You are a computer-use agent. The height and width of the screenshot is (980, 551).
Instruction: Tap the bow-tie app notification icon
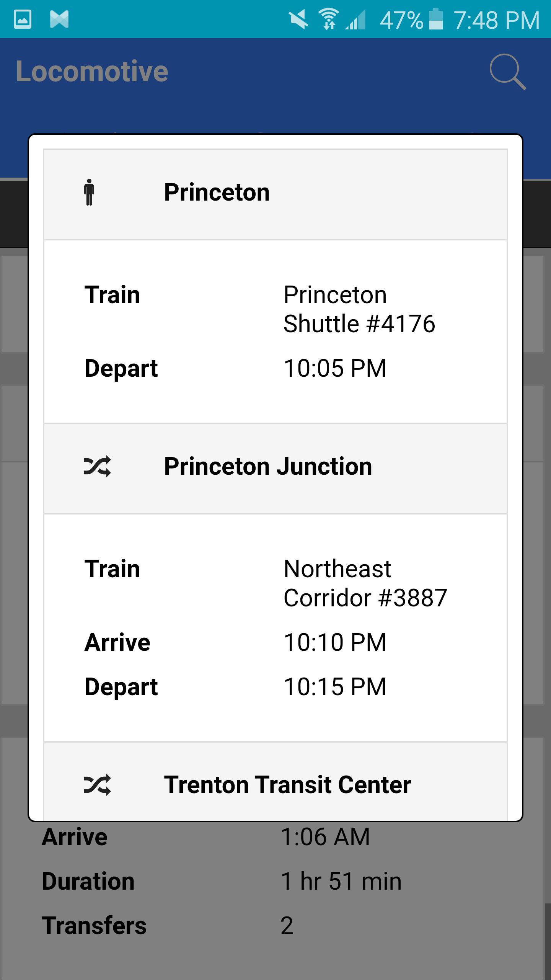59,19
